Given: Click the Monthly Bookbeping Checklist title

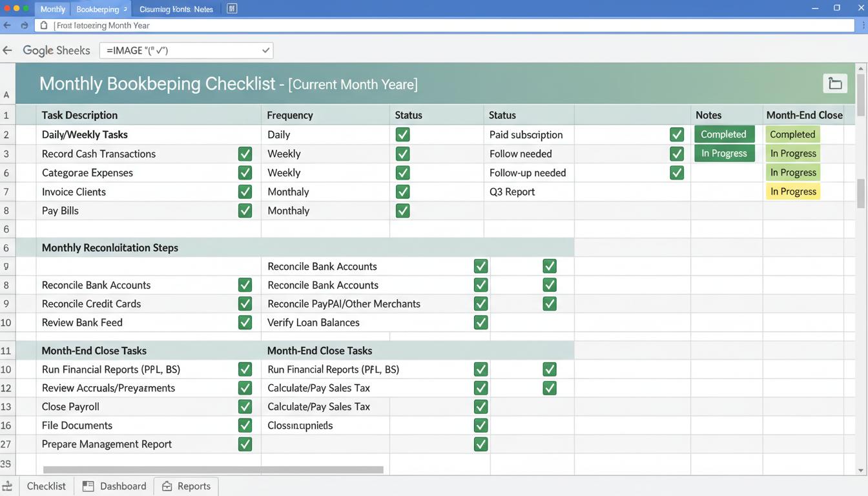Looking at the screenshot, I should [x=158, y=84].
